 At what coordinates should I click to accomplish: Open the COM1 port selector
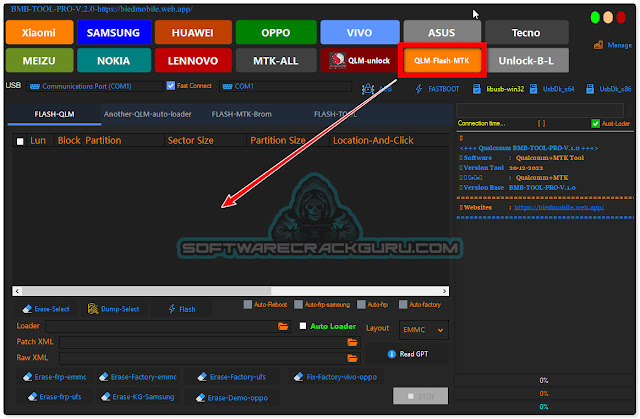point(285,86)
